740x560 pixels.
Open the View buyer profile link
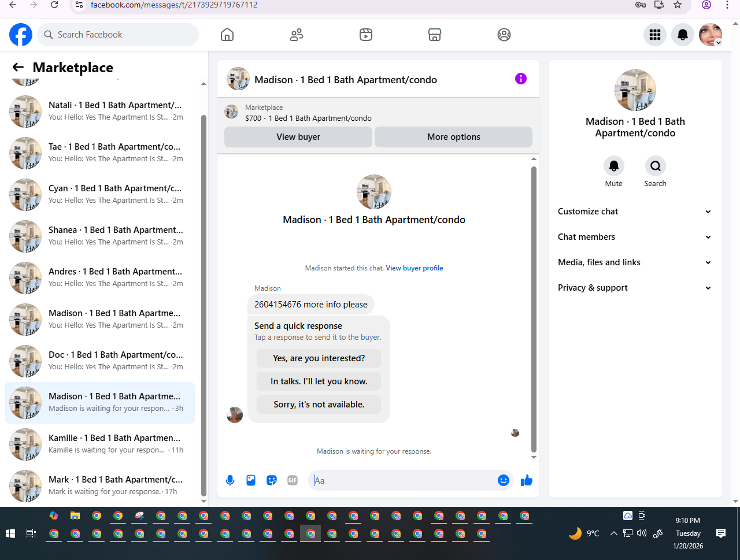[x=415, y=268]
